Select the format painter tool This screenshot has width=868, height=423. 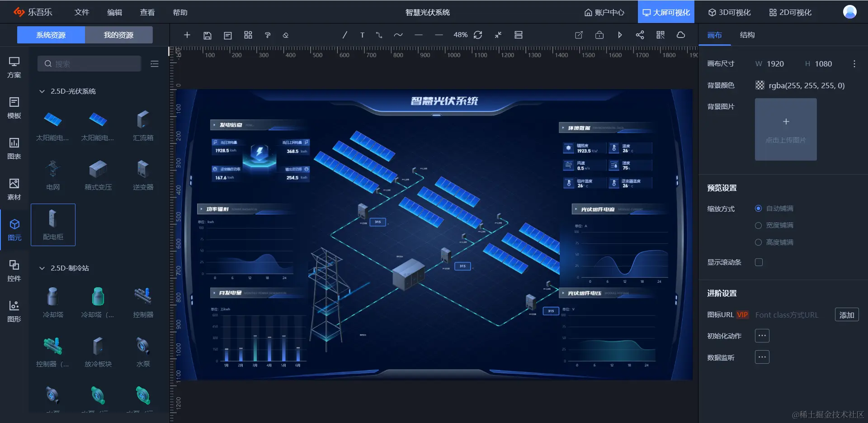tap(268, 35)
